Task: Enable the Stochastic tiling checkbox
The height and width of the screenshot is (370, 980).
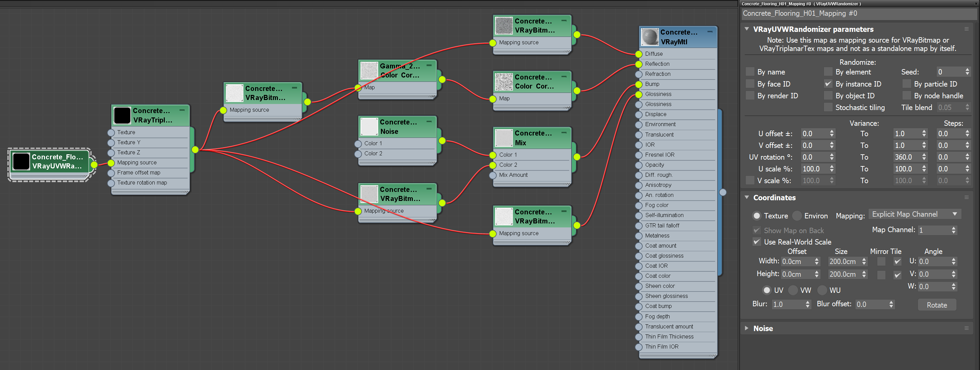Action: pyautogui.click(x=828, y=107)
